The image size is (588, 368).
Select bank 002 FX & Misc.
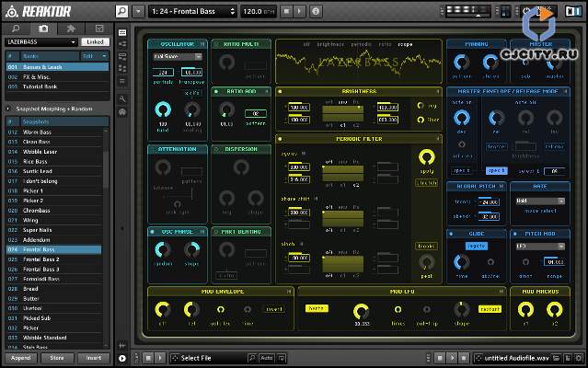57,77
